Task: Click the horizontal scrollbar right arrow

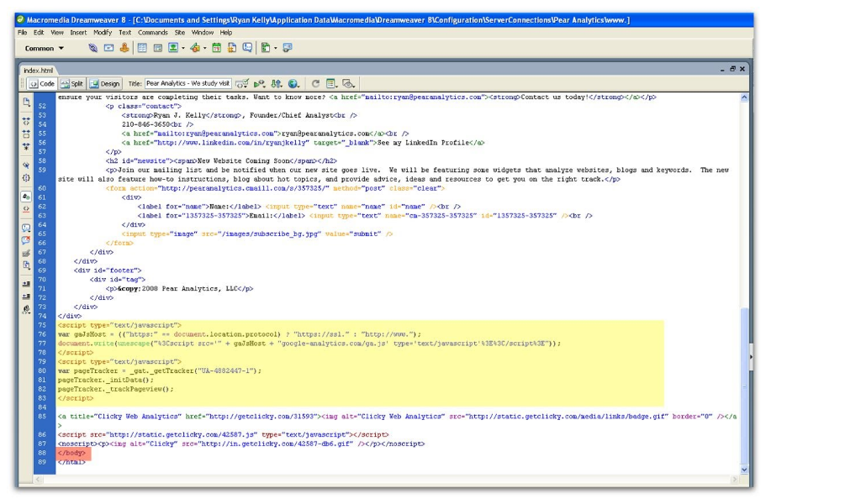Action: (x=734, y=480)
